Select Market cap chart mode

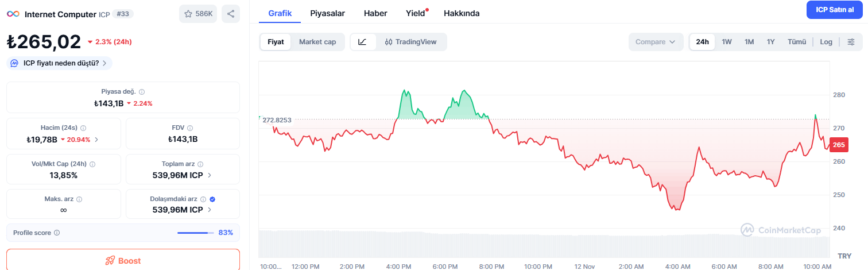[x=317, y=42]
